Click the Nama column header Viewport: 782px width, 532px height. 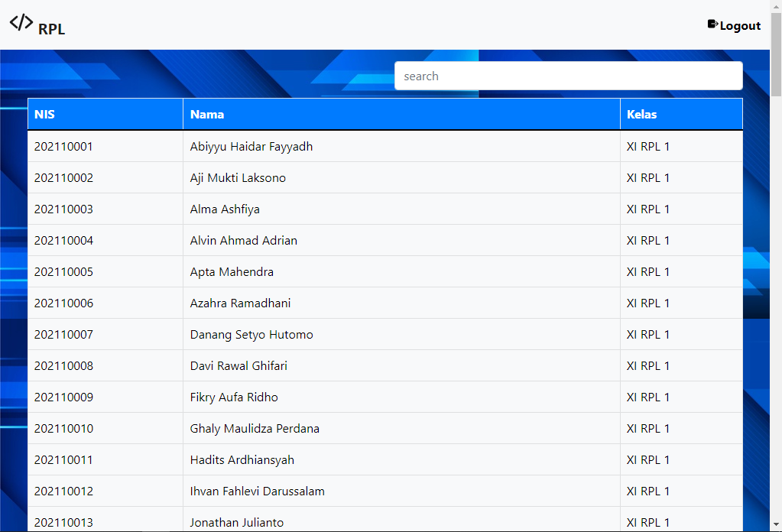[401, 114]
